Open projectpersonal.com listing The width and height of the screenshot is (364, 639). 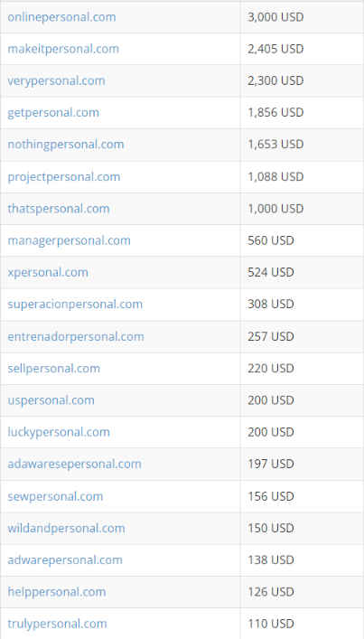pyautogui.click(x=64, y=177)
